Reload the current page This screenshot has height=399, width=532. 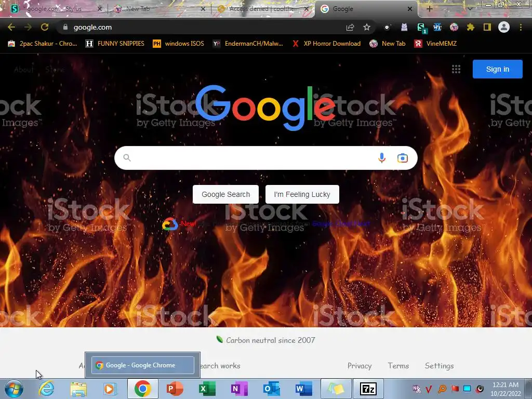pos(45,27)
